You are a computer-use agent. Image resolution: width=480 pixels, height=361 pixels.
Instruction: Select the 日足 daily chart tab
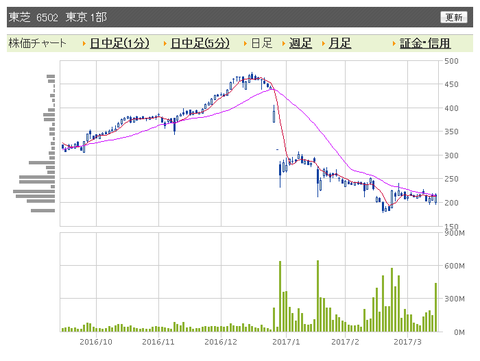[261, 43]
